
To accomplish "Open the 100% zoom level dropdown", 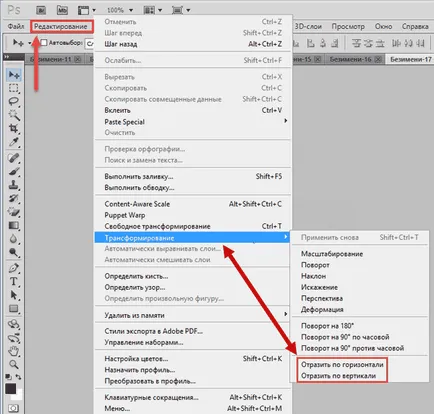I will (120, 10).
